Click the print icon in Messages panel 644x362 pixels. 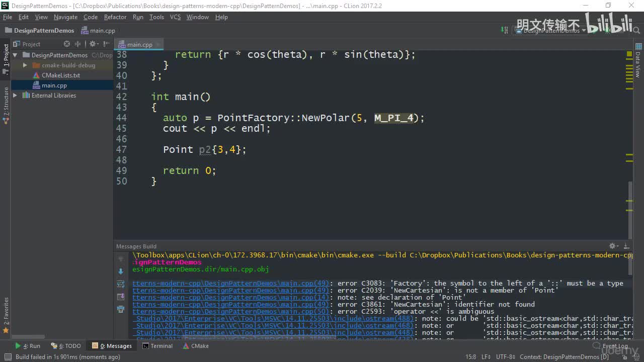click(121, 309)
